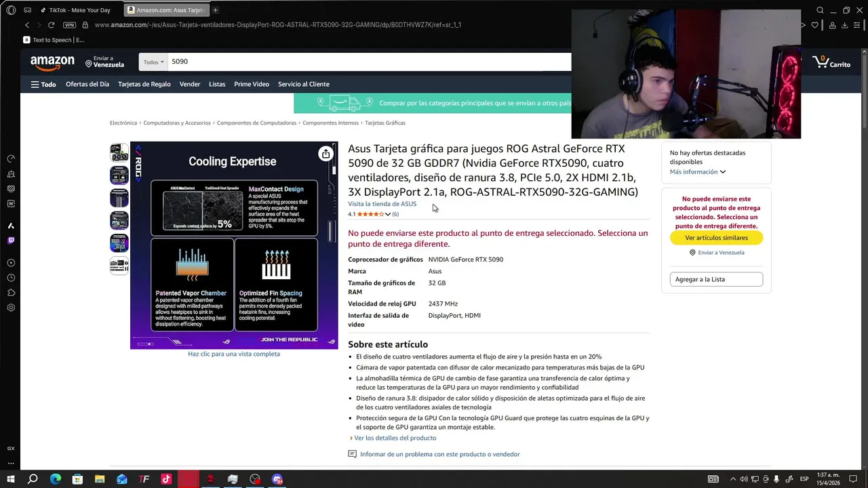Viewport: 868px width, 488px height.
Task: Open GX Control speedometer icon in sidebar
Action: coord(11,159)
